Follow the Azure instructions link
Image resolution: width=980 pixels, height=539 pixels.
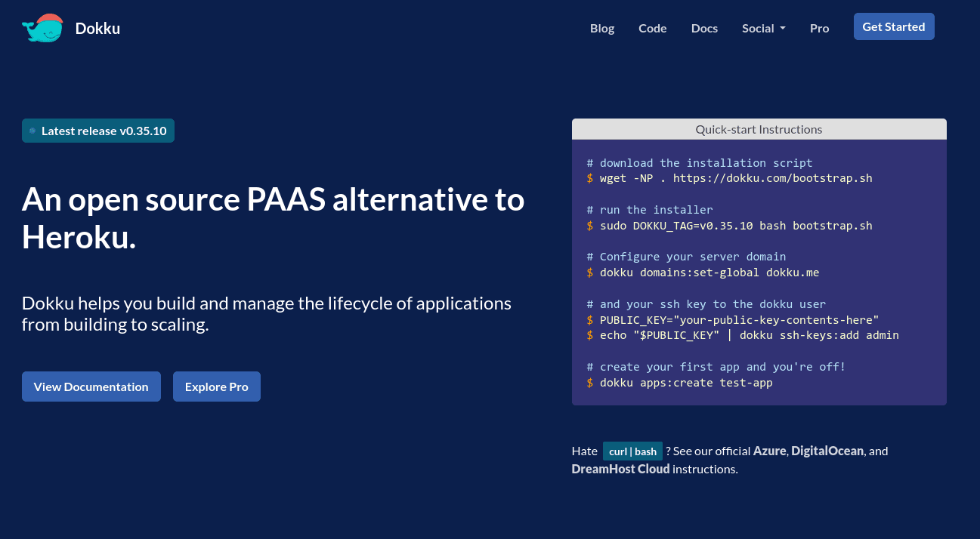pos(770,451)
